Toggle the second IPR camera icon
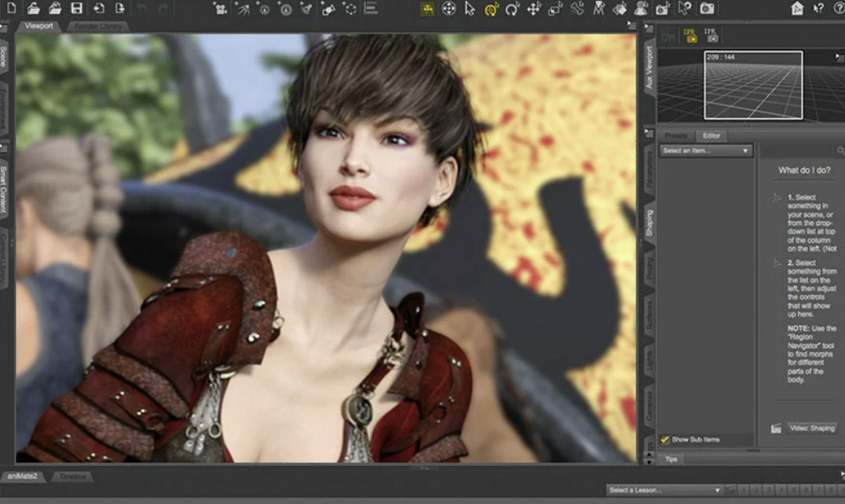845x504 pixels. 711,36
